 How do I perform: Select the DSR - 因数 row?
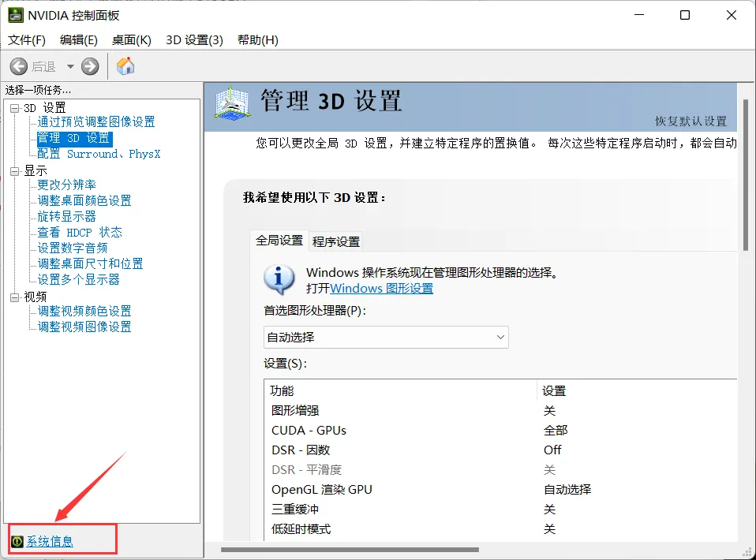click(x=500, y=450)
